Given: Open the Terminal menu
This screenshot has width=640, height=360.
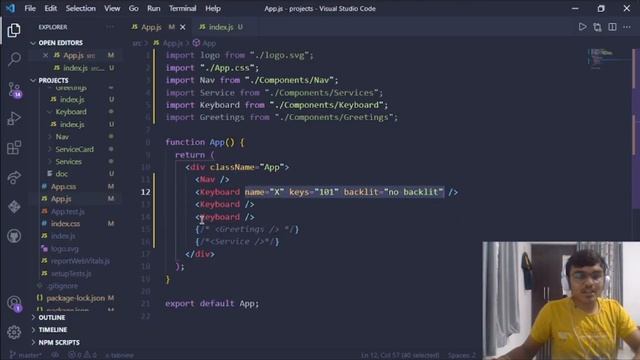Looking at the screenshot, I should (182, 8).
